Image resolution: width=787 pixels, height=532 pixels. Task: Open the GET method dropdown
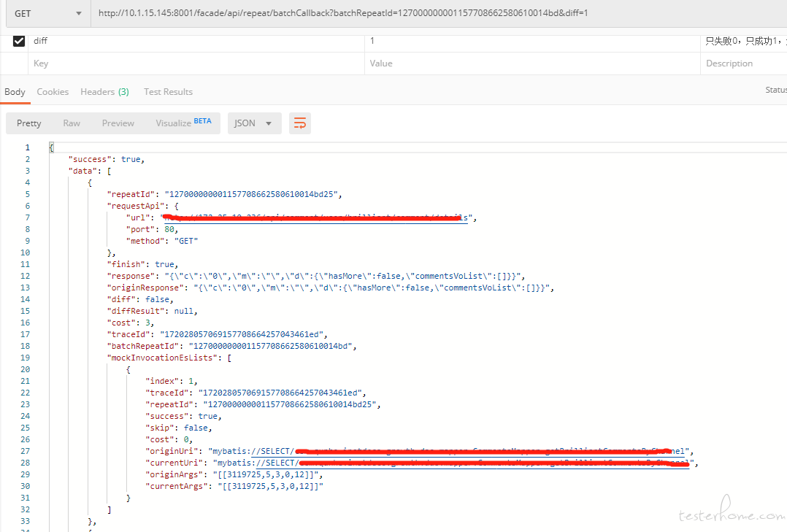(48, 14)
